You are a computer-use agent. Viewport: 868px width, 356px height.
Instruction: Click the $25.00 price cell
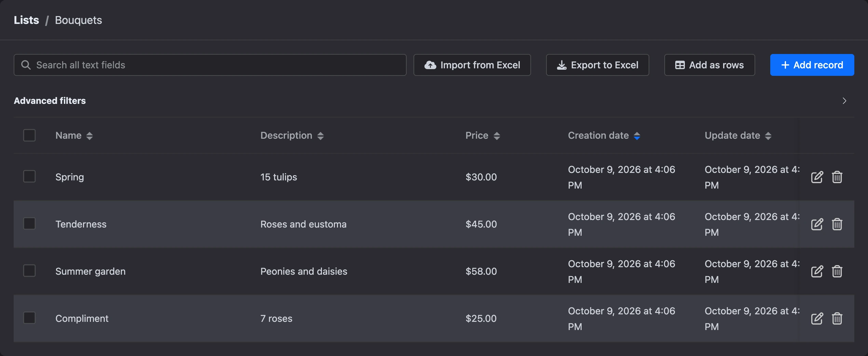click(481, 318)
